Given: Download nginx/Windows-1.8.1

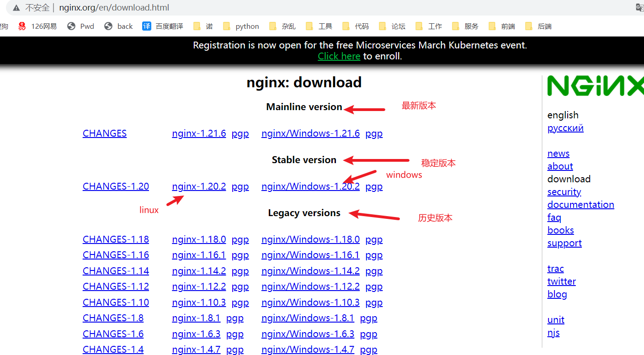Looking at the screenshot, I should 308,318.
